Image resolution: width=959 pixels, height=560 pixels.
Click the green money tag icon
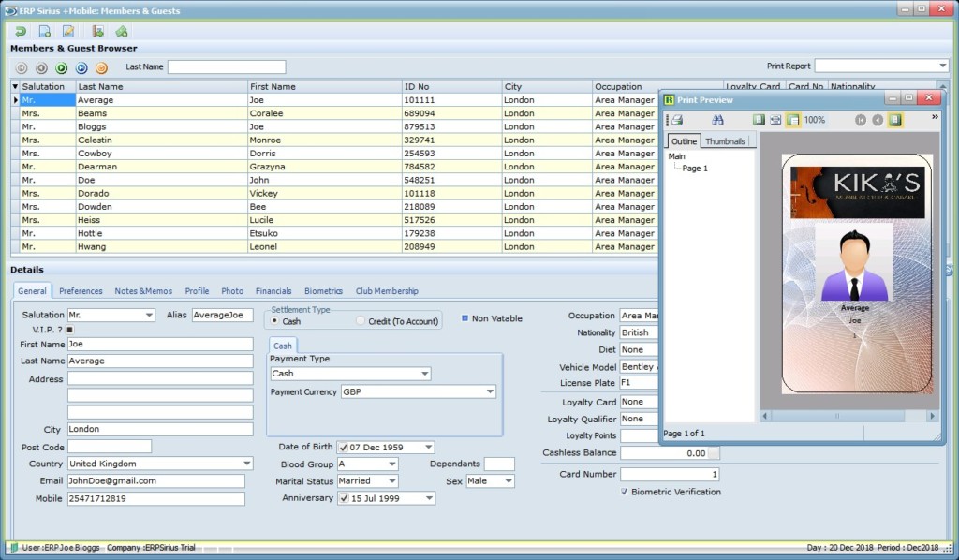[122, 31]
